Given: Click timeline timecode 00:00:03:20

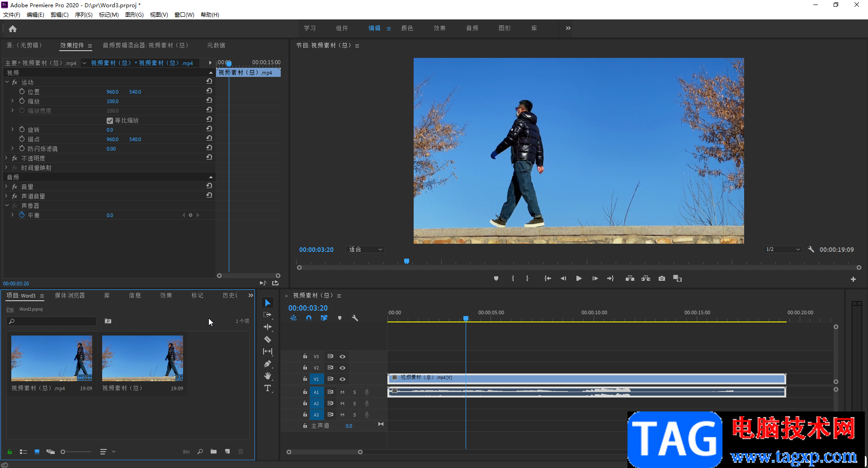Looking at the screenshot, I should pos(308,308).
